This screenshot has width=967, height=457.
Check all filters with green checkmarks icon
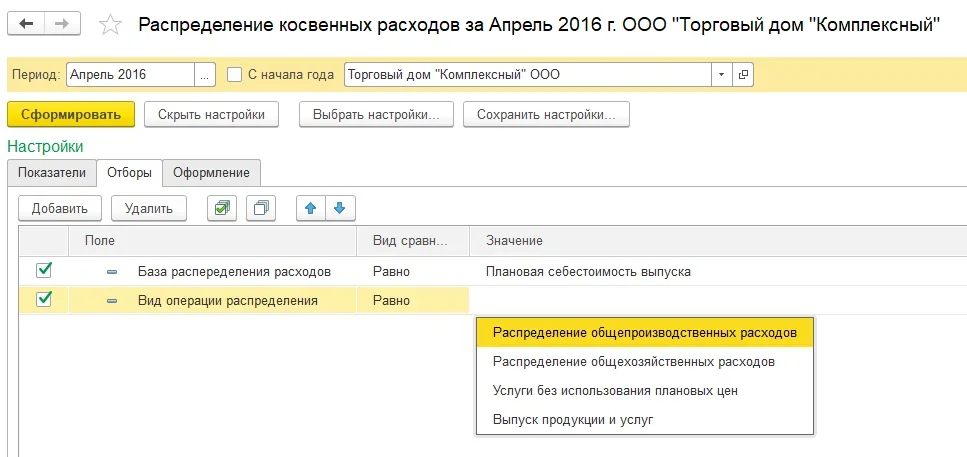[x=222, y=208]
